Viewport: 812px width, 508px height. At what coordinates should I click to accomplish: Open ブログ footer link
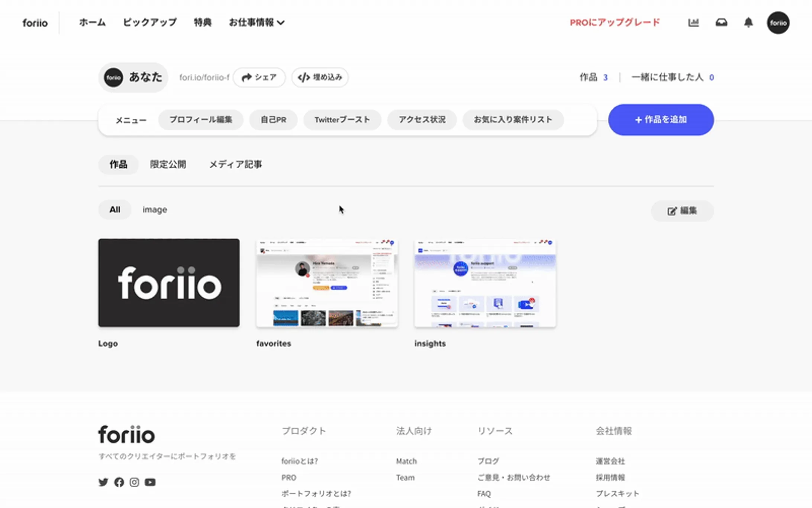488,461
